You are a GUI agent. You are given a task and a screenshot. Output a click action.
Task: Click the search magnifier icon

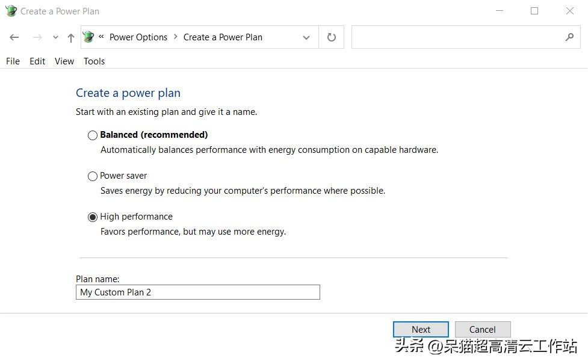[x=569, y=37]
